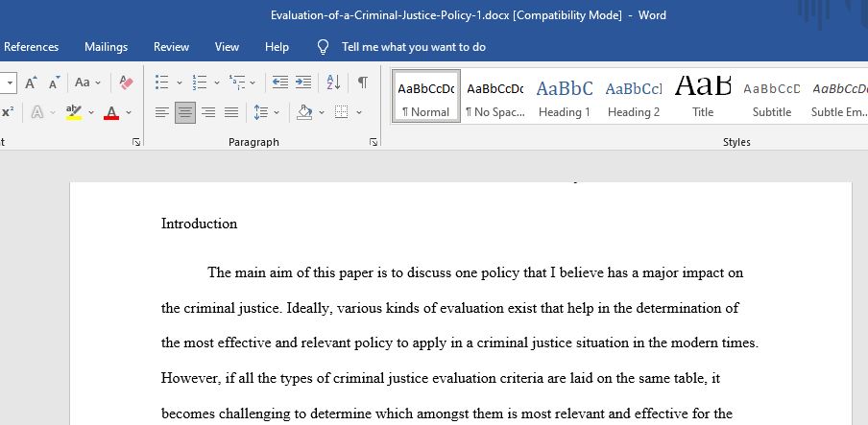Apply the Subtitle style
Screen dimensions: 868x425
(x=772, y=96)
